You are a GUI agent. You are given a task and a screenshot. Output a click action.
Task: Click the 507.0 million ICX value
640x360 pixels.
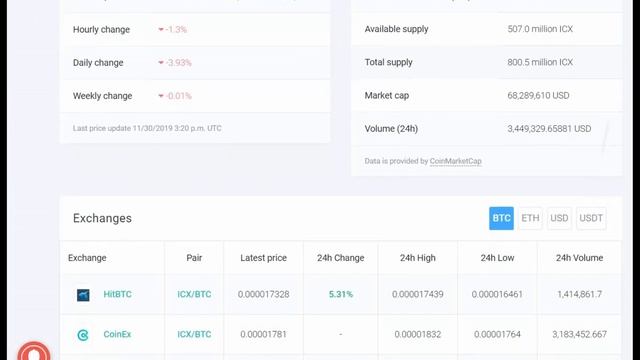pyautogui.click(x=540, y=29)
